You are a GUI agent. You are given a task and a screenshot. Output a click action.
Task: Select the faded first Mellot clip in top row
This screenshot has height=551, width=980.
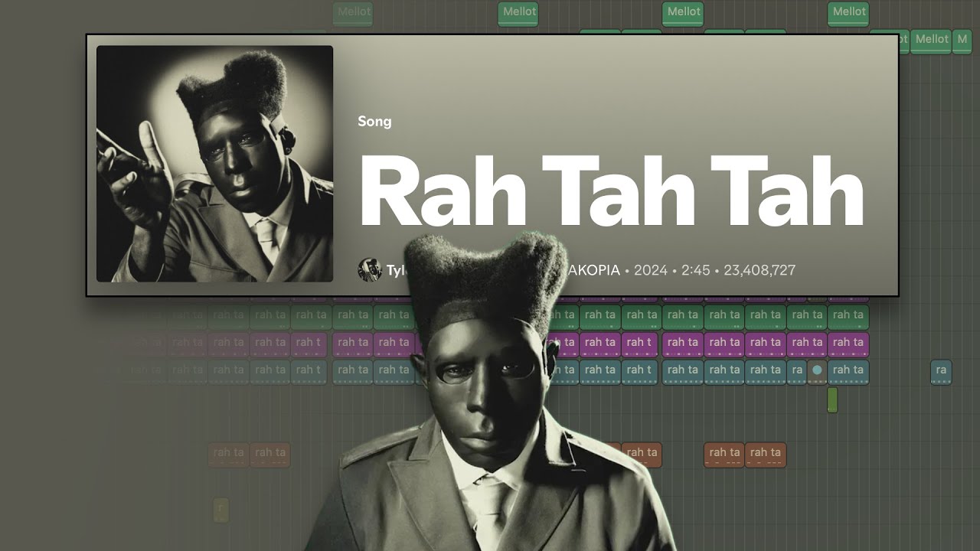click(353, 13)
